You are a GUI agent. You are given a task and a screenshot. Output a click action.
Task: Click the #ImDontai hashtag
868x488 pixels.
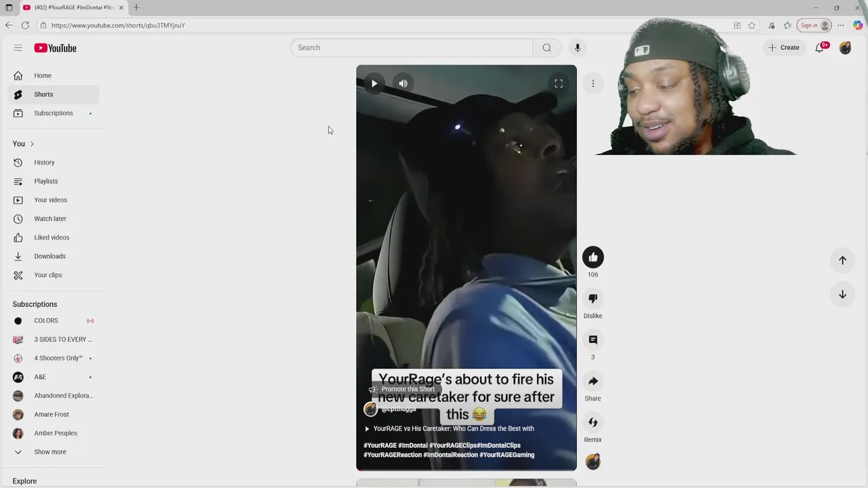[413, 445]
